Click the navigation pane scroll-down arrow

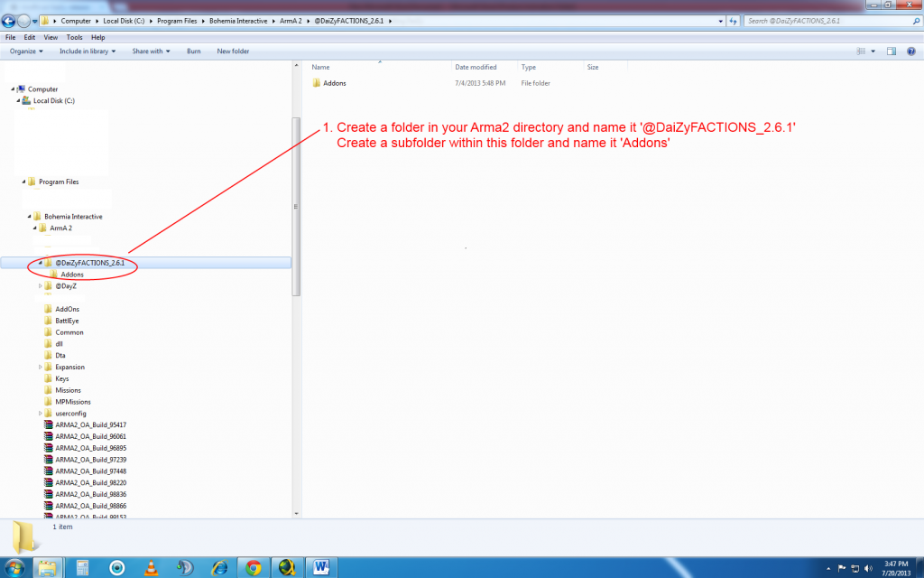pyautogui.click(x=296, y=514)
